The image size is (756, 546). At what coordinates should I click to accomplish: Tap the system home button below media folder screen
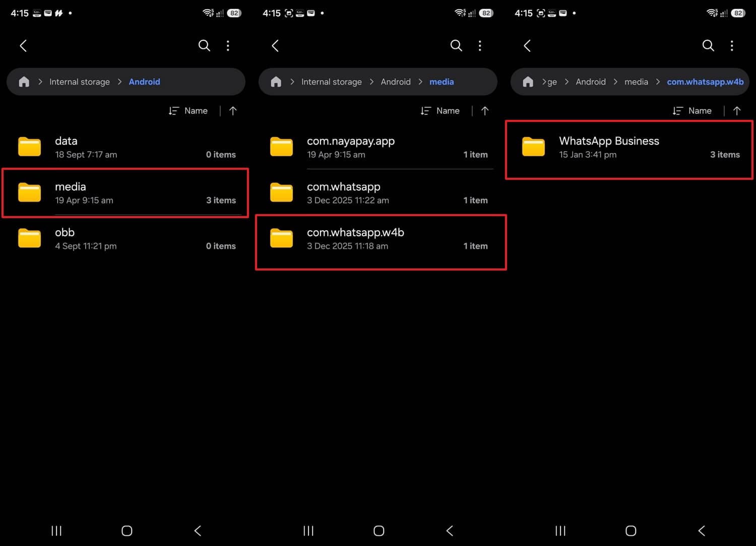point(379,530)
